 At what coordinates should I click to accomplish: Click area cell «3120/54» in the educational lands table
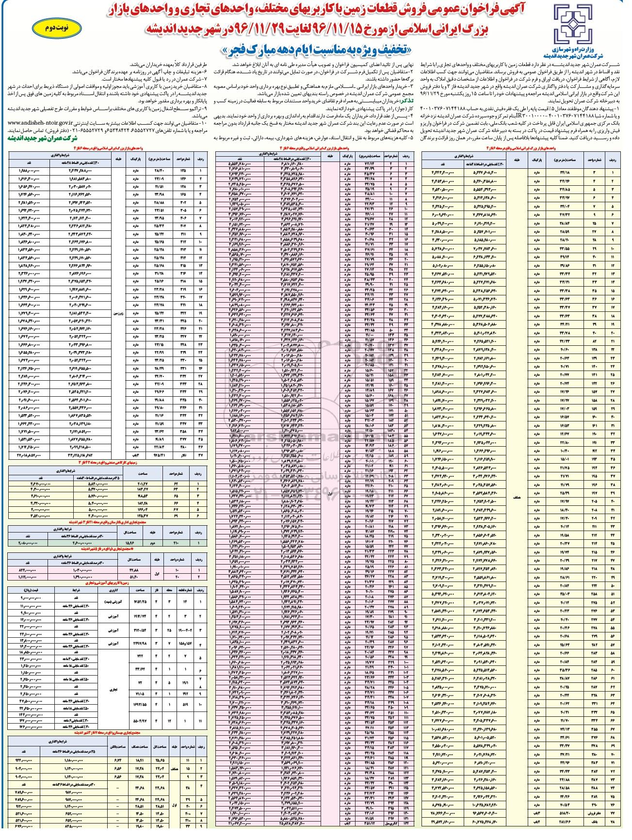(140, 630)
